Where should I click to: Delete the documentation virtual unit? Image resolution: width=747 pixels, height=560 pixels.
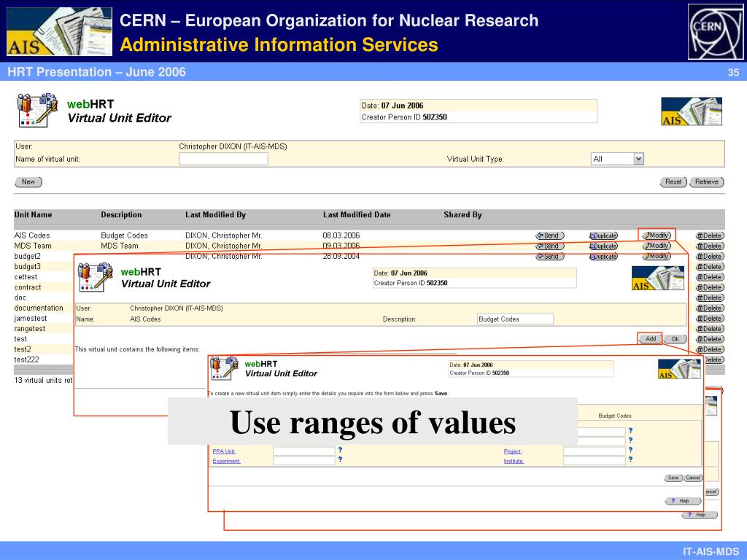(710, 308)
